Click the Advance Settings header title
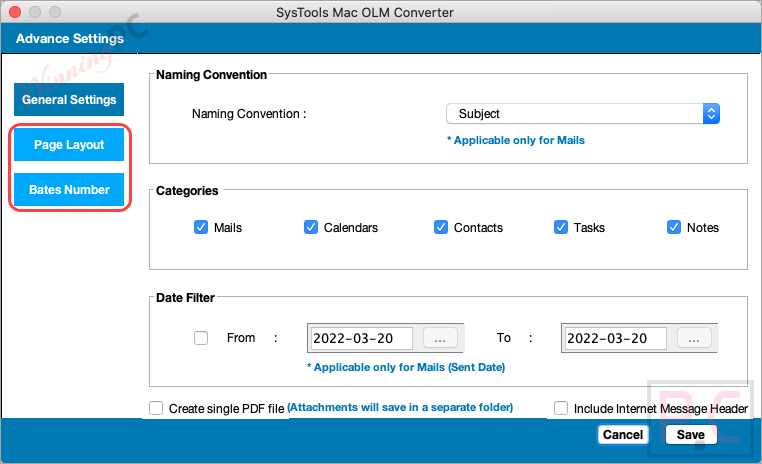Image resolution: width=762 pixels, height=464 pixels. (x=69, y=38)
